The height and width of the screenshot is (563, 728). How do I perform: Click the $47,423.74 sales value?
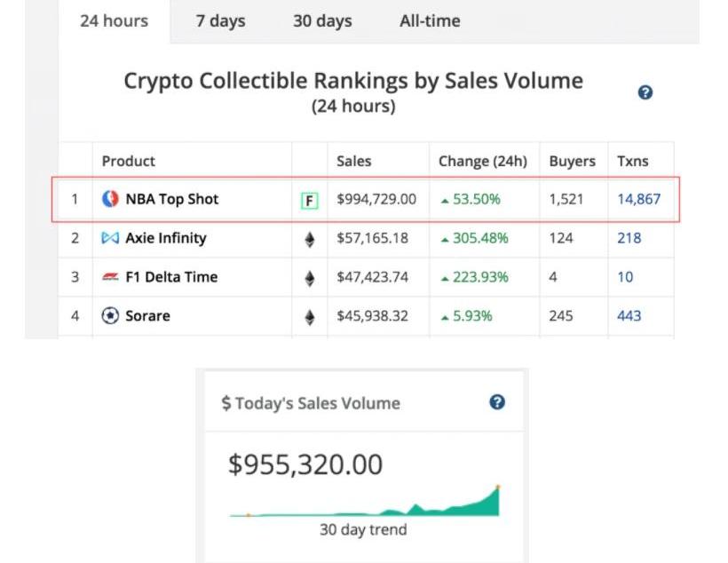[372, 277]
